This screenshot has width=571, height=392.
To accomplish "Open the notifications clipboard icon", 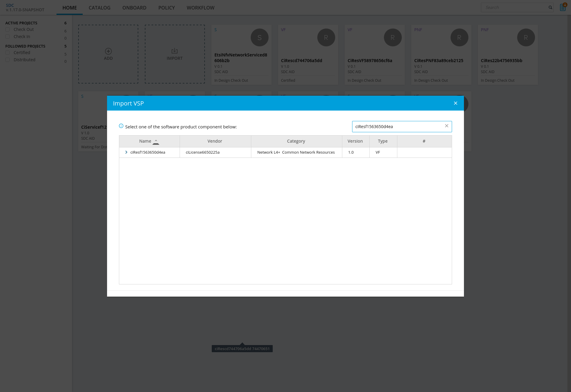I will 563,7.
